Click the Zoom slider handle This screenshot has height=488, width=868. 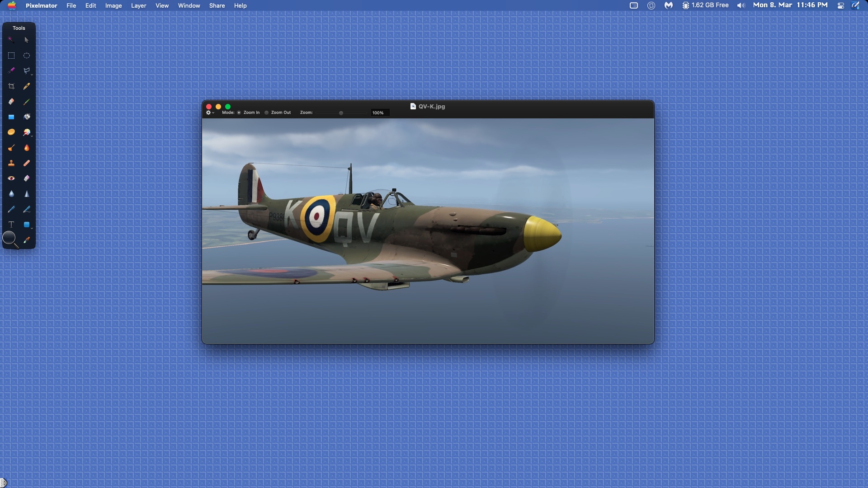pyautogui.click(x=341, y=113)
